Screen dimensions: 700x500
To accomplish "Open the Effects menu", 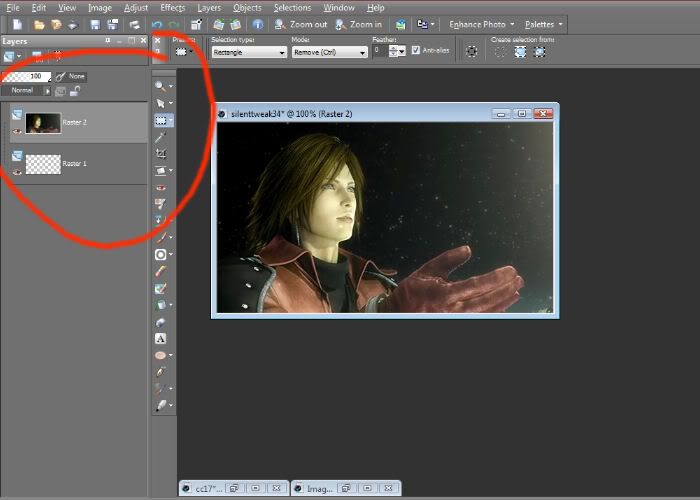I will point(172,8).
